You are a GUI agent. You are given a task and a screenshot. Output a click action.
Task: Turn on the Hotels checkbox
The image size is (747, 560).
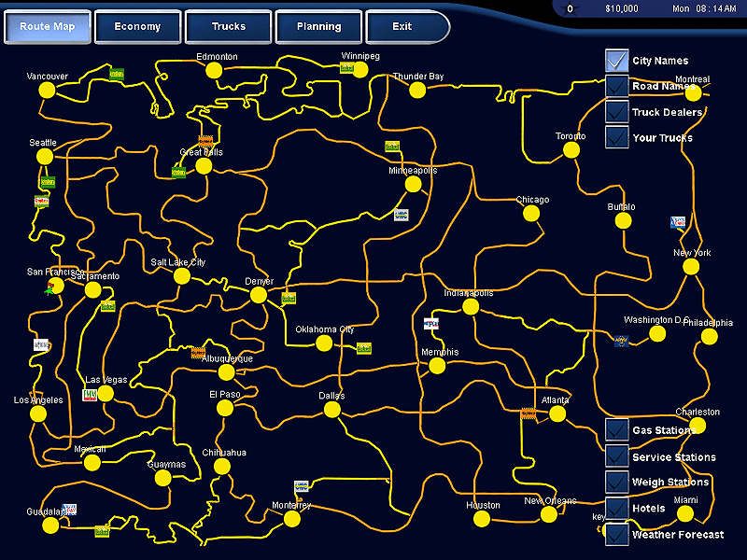[616, 508]
